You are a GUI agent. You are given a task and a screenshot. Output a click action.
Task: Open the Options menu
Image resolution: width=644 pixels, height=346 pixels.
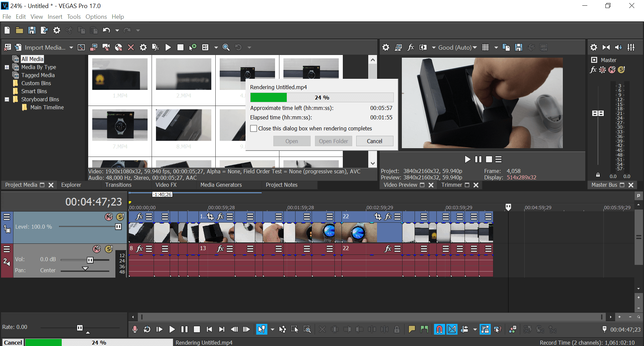point(96,16)
